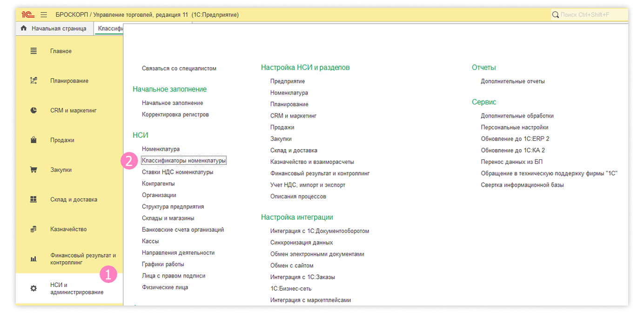Open CRM и маркетинг settings link

point(293,116)
